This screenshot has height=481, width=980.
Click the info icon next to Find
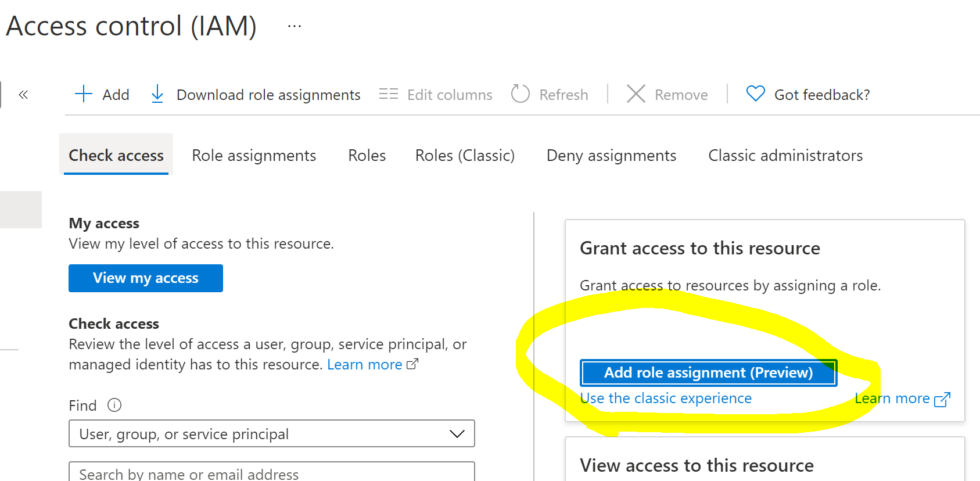[x=114, y=405]
